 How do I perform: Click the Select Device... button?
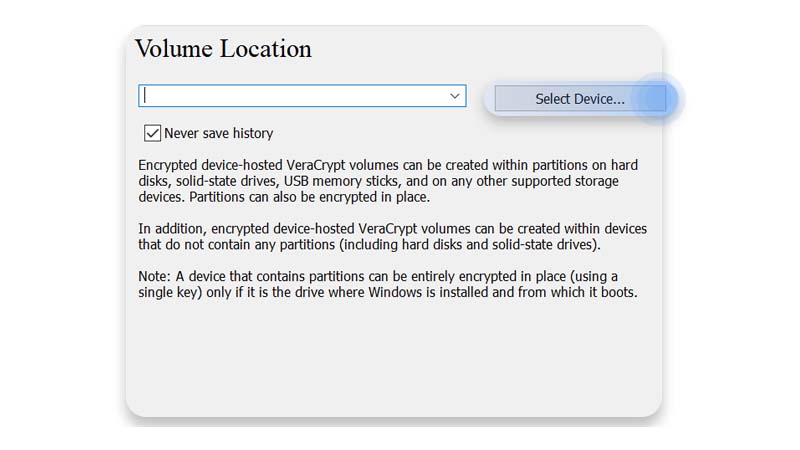[x=579, y=99]
